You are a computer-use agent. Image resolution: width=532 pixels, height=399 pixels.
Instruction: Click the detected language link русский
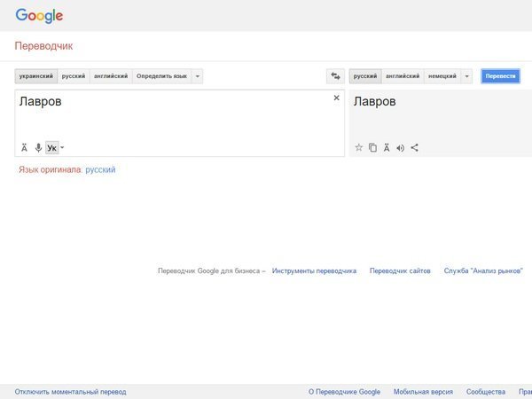pos(100,169)
